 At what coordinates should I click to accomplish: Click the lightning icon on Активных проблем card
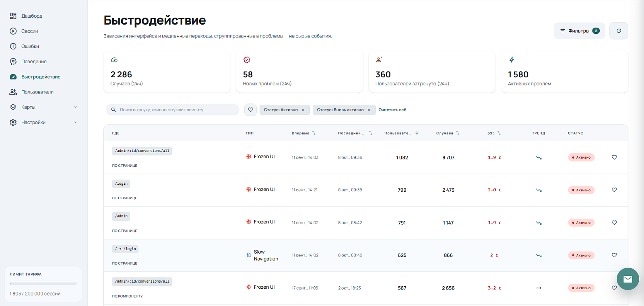tap(512, 60)
